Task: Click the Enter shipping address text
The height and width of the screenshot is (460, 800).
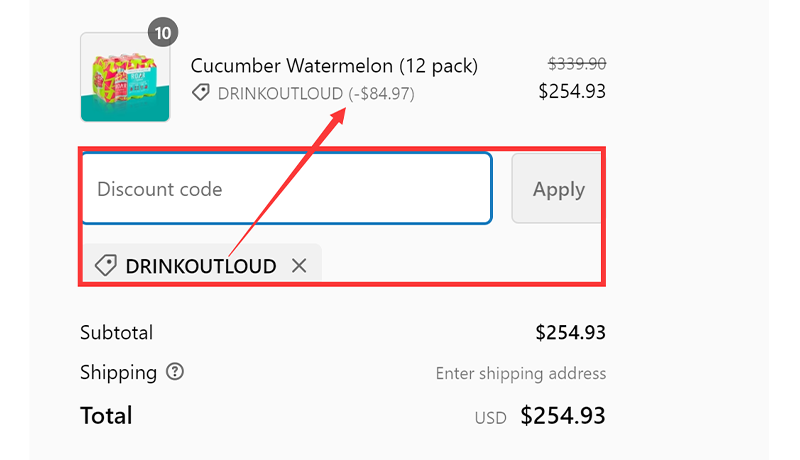Action: [x=520, y=373]
